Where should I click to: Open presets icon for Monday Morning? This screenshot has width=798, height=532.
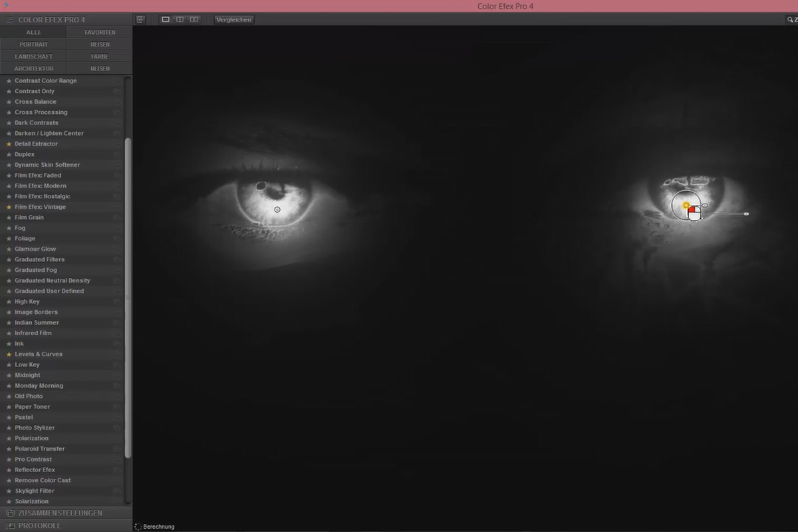[x=117, y=386]
